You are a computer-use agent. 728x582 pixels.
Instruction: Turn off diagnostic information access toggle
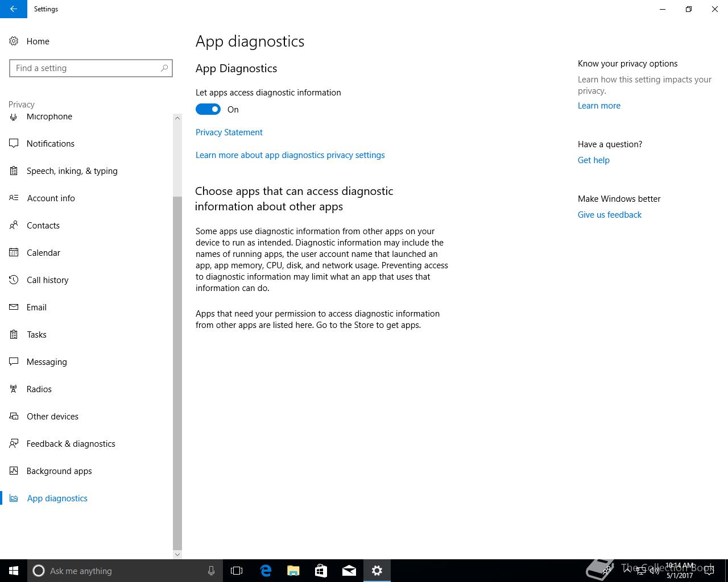208,109
